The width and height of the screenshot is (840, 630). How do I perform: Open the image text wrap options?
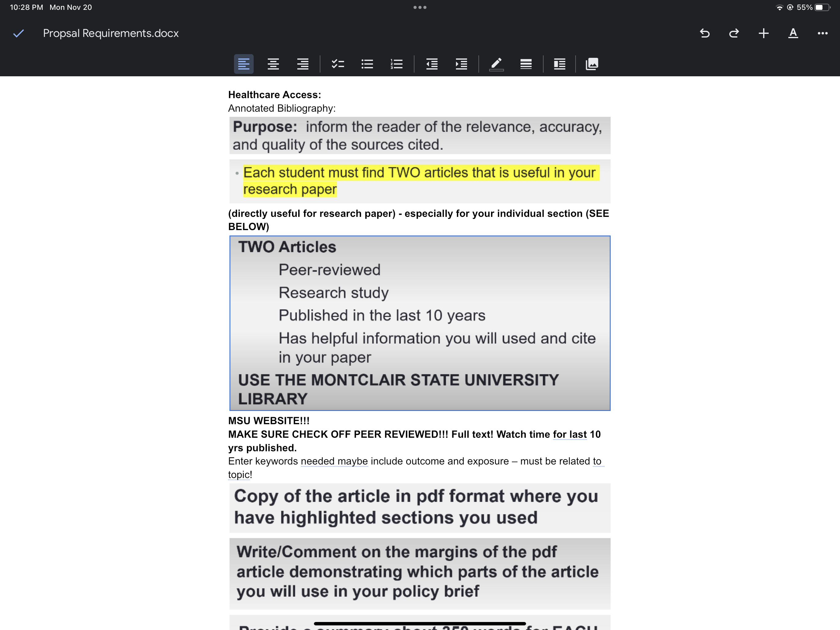[x=559, y=64]
